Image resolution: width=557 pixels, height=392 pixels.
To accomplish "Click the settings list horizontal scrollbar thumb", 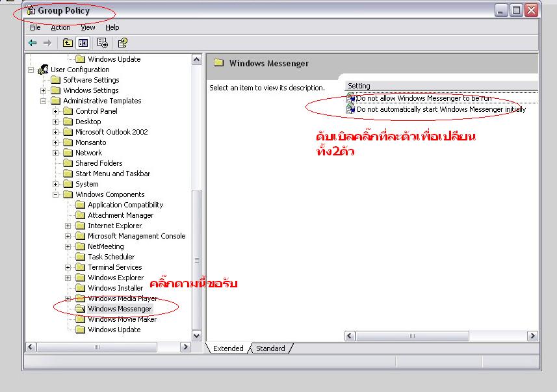I will [413, 336].
